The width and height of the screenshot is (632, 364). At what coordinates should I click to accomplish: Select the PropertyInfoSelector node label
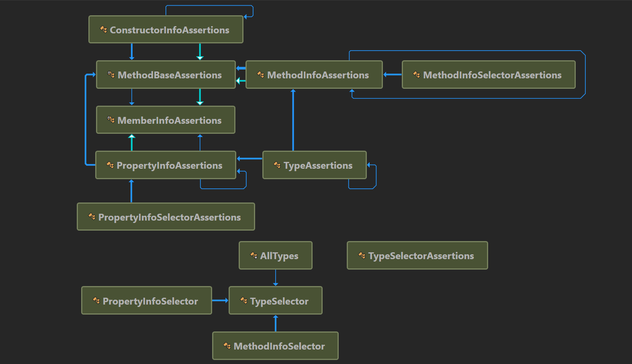pos(150,301)
